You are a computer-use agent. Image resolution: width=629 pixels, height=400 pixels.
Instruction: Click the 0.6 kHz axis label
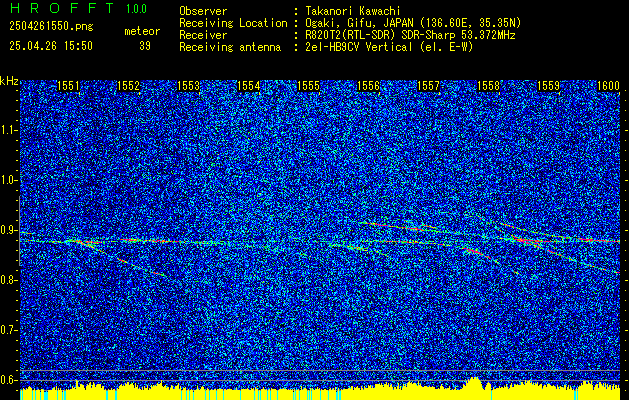coord(8,380)
